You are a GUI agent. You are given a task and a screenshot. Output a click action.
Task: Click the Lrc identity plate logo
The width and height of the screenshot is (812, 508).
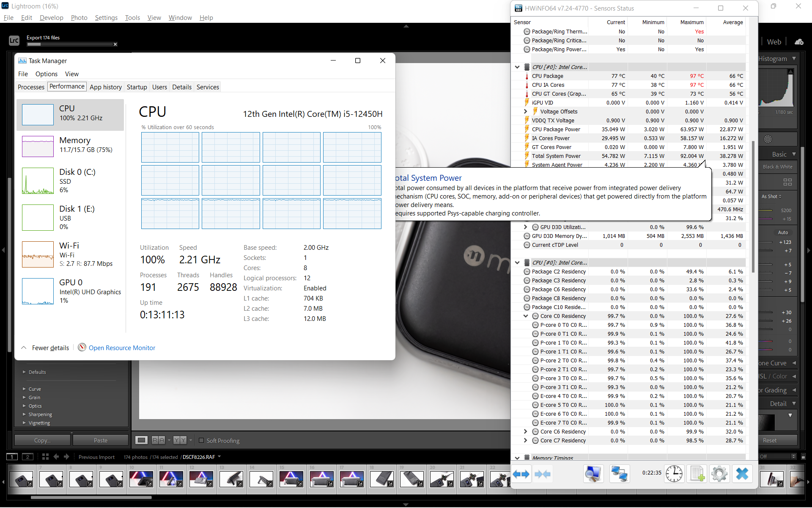pyautogui.click(x=14, y=41)
